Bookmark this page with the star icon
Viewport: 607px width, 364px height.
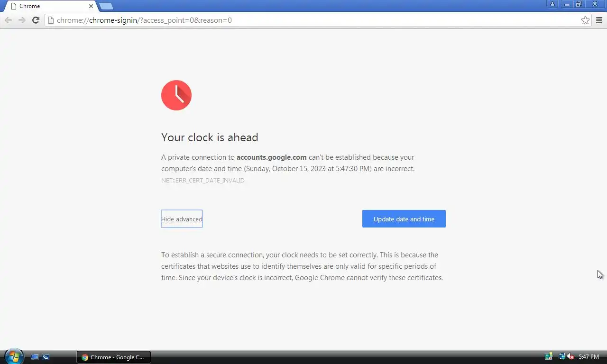coord(585,20)
